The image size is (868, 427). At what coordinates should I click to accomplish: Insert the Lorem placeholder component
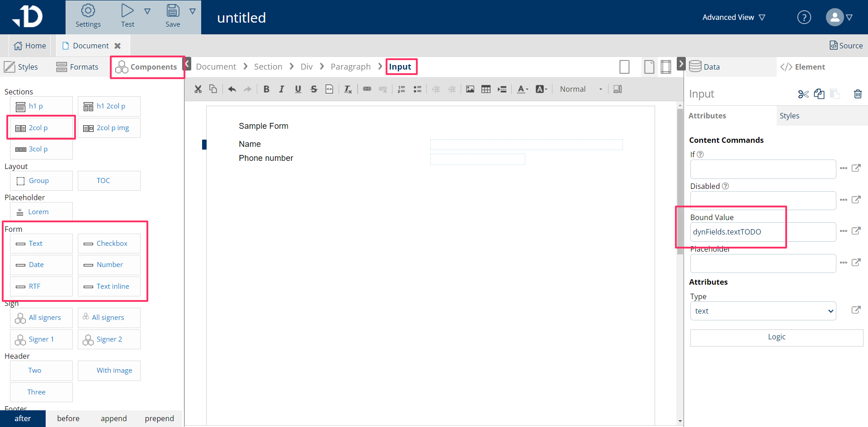(x=41, y=212)
